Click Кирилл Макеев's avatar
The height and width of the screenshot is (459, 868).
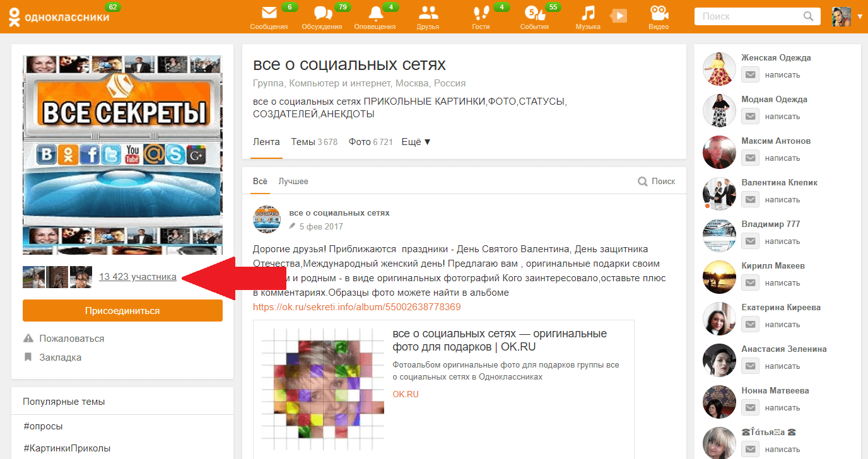719,277
